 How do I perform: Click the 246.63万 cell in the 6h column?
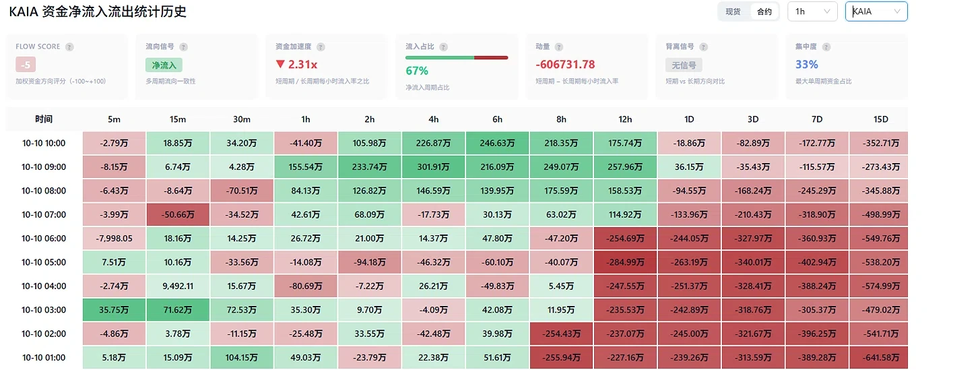point(497,144)
